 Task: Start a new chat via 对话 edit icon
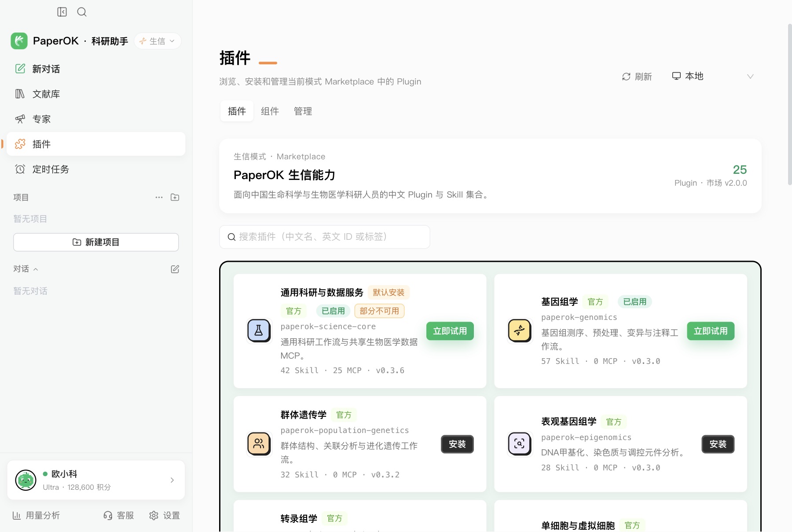[175, 269]
